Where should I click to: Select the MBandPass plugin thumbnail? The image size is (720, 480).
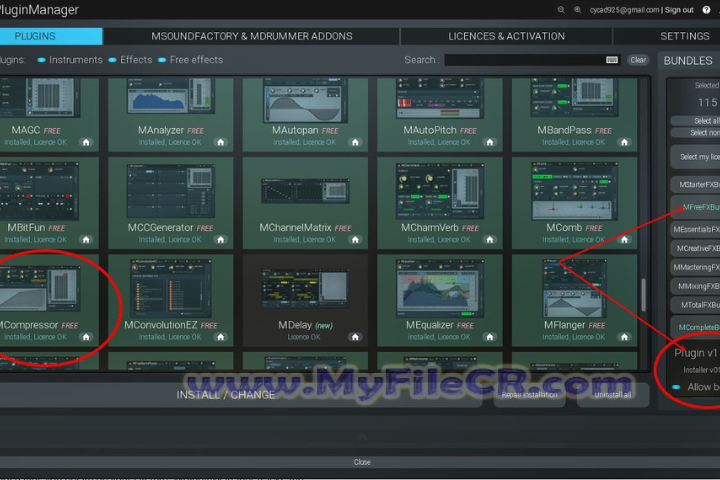point(574,97)
